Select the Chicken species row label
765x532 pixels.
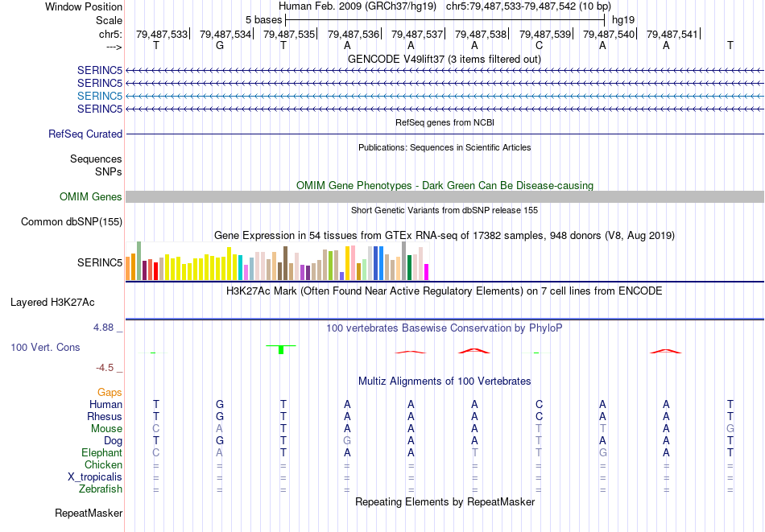coord(103,464)
